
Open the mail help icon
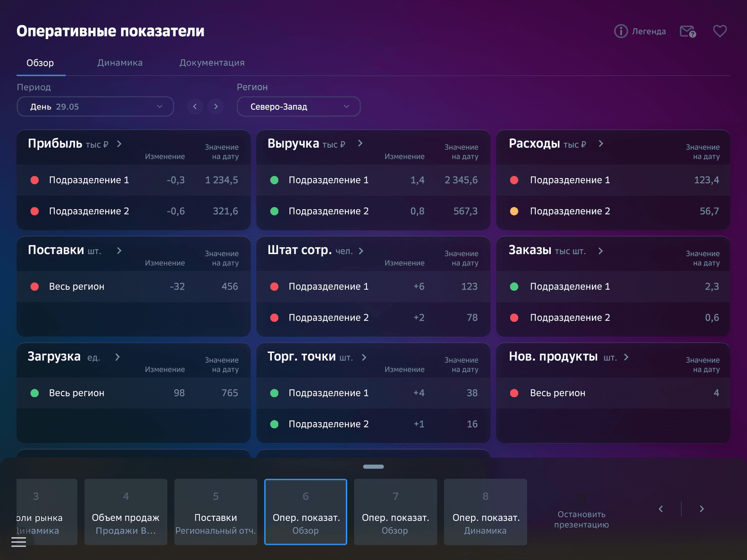688,32
